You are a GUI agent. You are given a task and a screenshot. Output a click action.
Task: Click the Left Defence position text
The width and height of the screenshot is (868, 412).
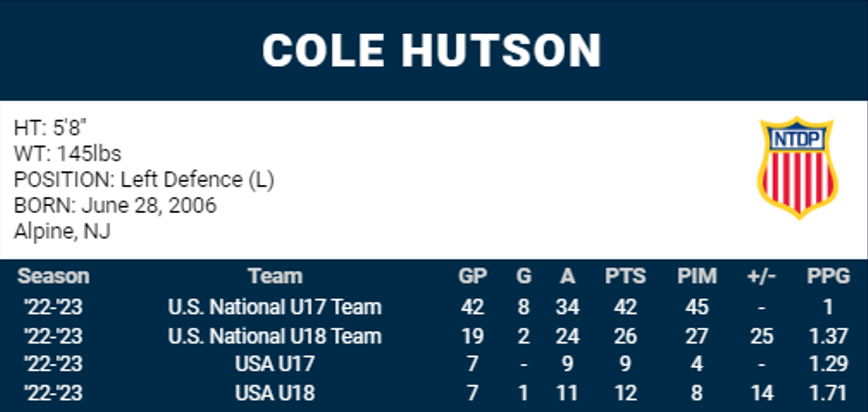pos(197,180)
